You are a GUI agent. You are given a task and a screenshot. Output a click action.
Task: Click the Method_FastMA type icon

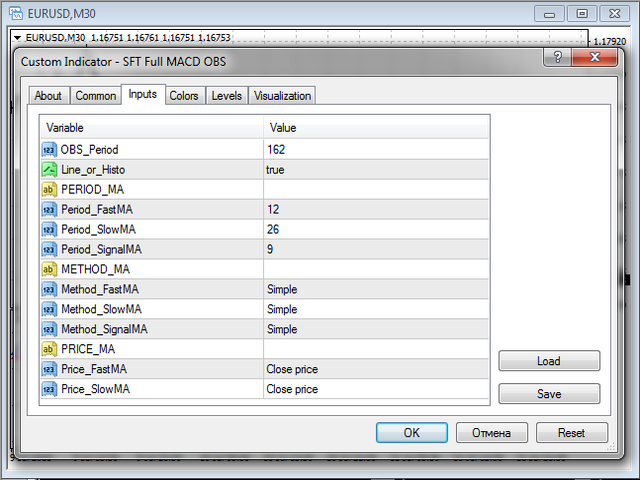(x=49, y=289)
